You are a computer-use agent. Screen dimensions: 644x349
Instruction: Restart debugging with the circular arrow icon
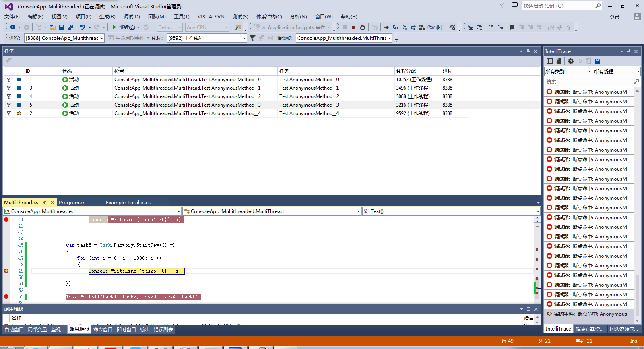pos(363,27)
